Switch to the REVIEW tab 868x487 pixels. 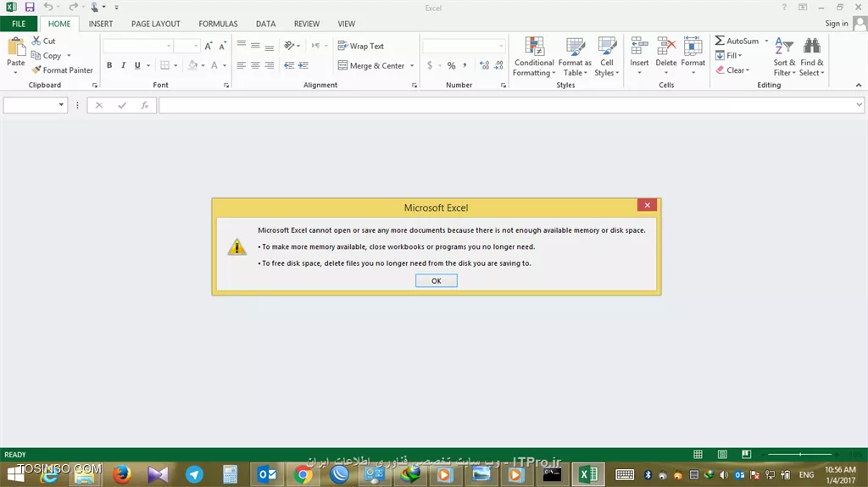[x=307, y=24]
